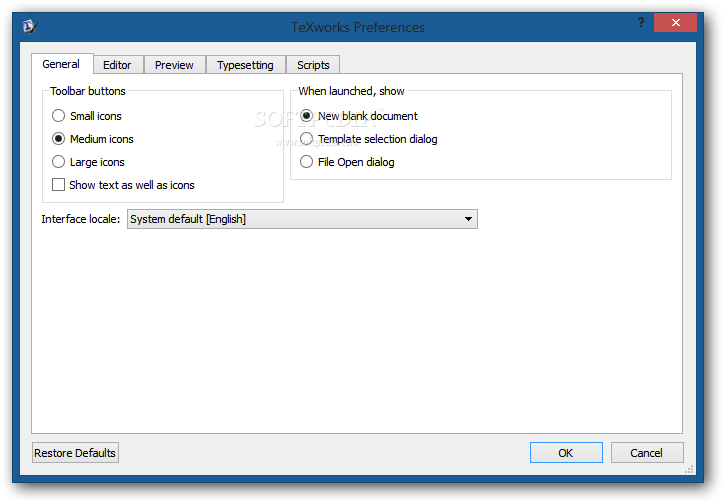724x503 pixels.
Task: Select New blank document at launch
Action: coord(359,116)
